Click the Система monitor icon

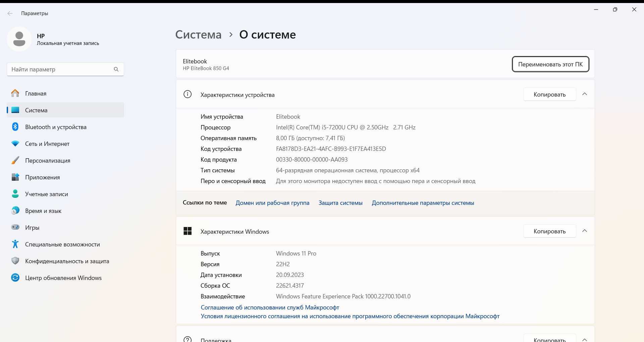point(15,110)
